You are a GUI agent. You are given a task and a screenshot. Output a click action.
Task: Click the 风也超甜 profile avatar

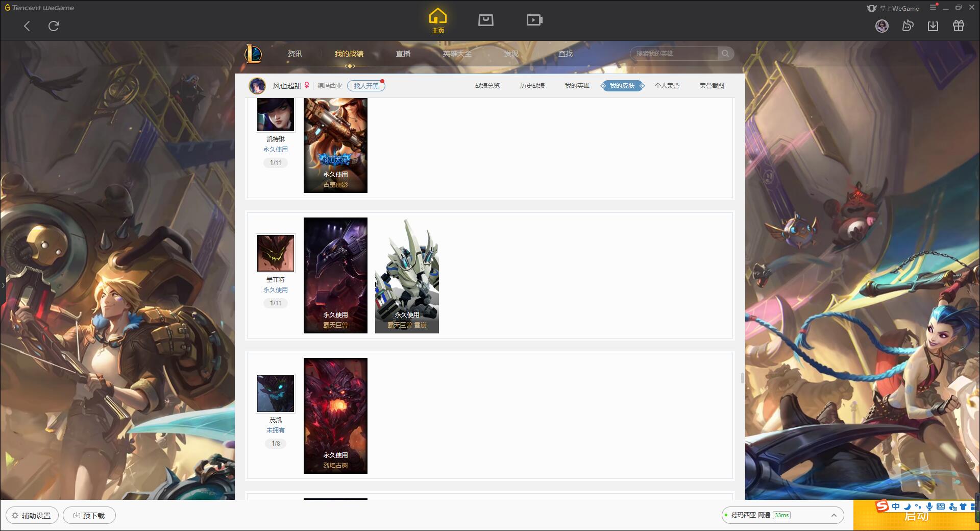click(x=257, y=86)
